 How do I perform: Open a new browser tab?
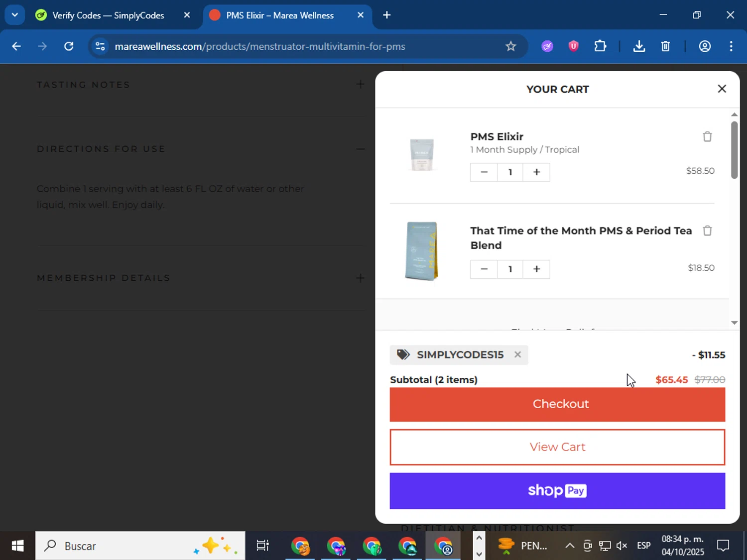(386, 15)
